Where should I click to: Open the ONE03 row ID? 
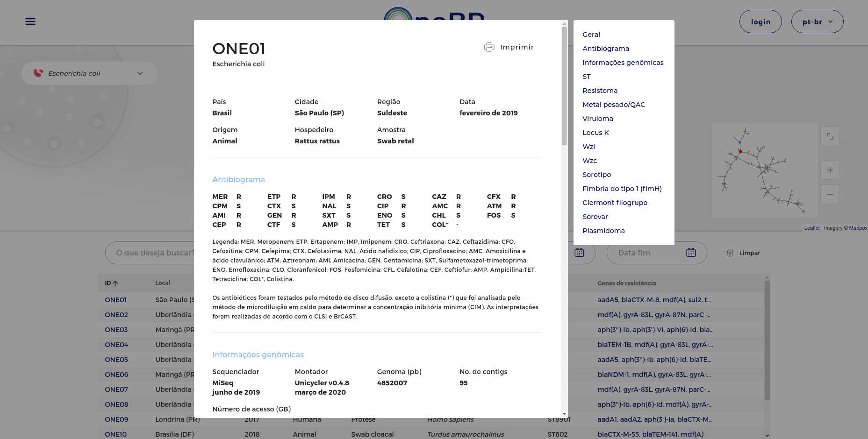click(116, 330)
